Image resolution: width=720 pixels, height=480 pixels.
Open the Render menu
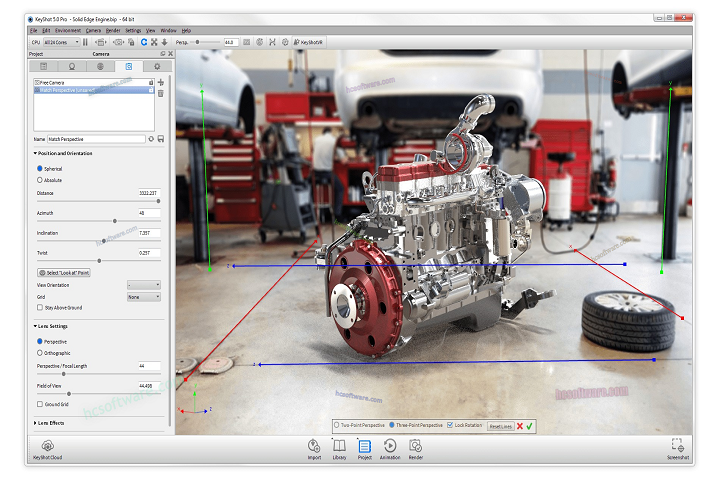(113, 30)
